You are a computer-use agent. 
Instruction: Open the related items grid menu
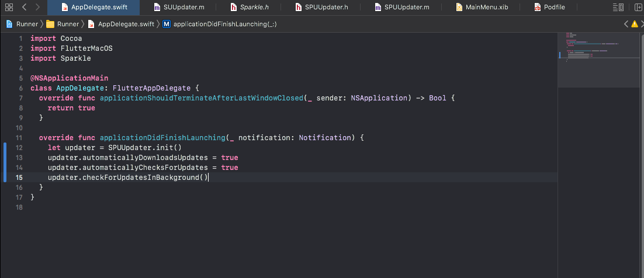click(x=9, y=7)
